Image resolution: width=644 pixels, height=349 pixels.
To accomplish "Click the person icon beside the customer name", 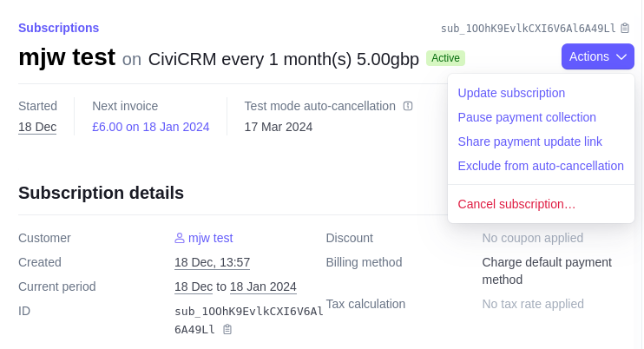I will 180,238.
